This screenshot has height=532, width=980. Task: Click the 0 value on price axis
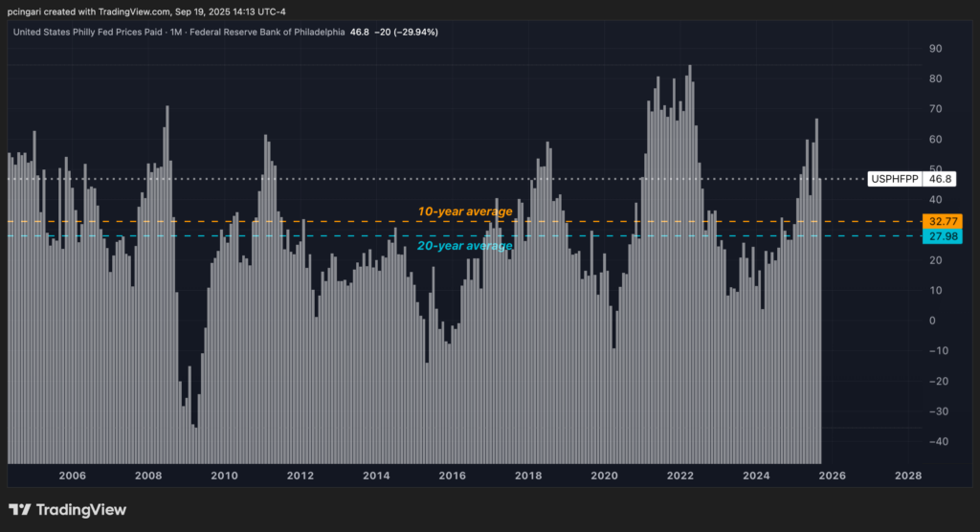(x=932, y=321)
